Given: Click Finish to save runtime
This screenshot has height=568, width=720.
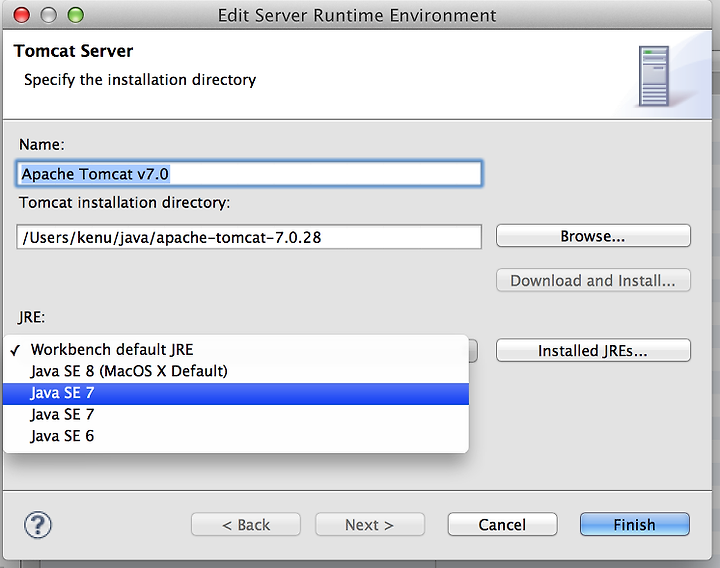Looking at the screenshot, I should 635,524.
